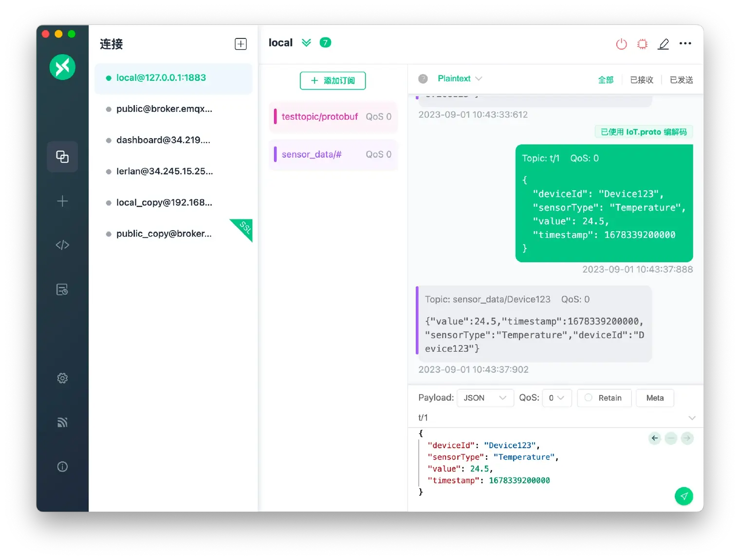Open the Settings gear in sidebar
740x560 pixels.
pyautogui.click(x=62, y=378)
